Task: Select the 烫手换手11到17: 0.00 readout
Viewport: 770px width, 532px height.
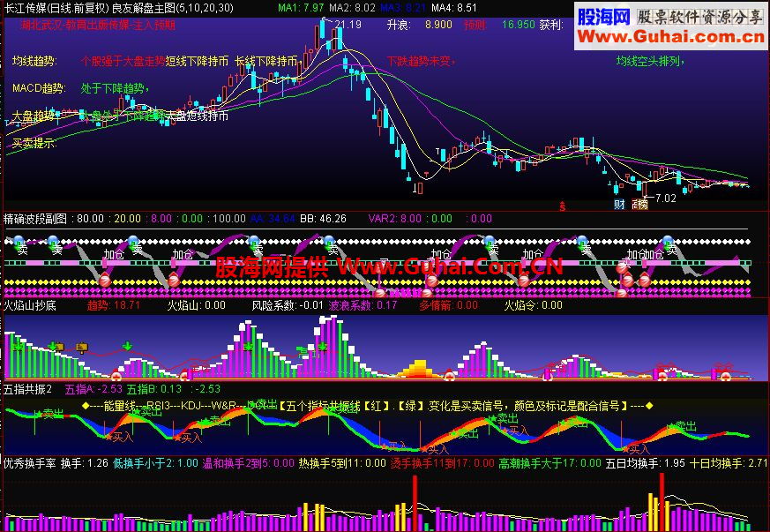Action: pyautogui.click(x=443, y=463)
